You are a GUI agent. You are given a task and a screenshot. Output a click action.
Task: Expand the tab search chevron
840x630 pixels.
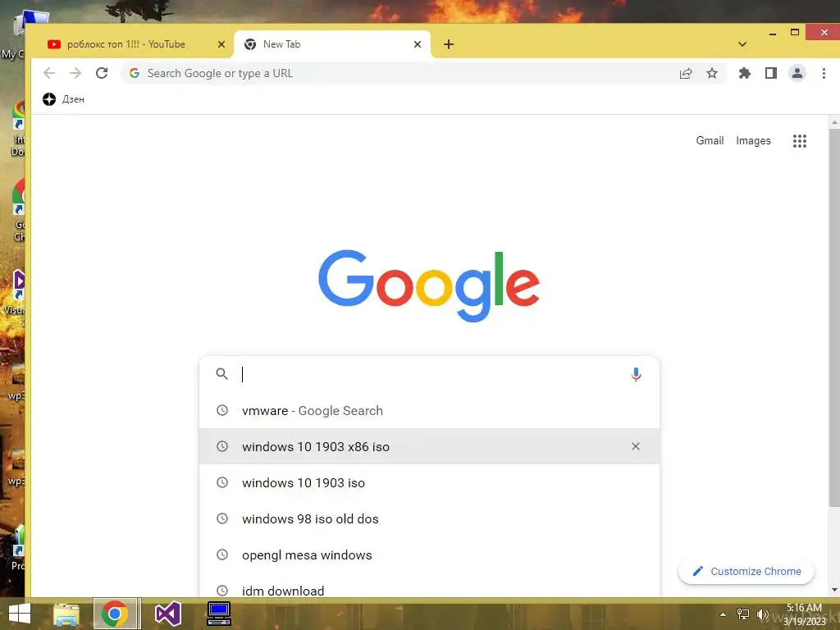[742, 44]
